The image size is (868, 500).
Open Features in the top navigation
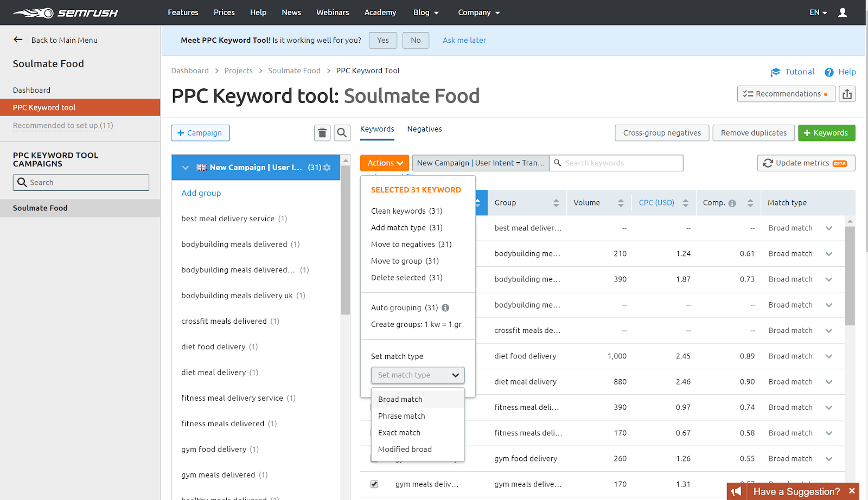pyautogui.click(x=183, y=12)
